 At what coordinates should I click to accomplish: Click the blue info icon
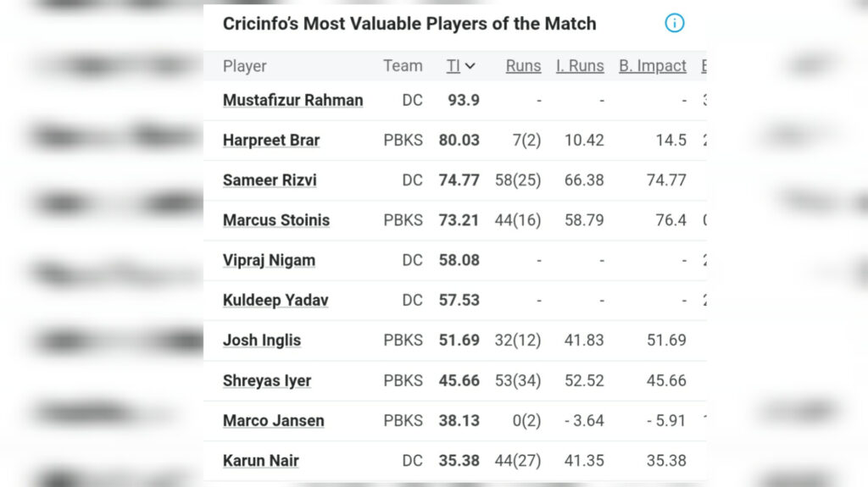[x=674, y=23]
